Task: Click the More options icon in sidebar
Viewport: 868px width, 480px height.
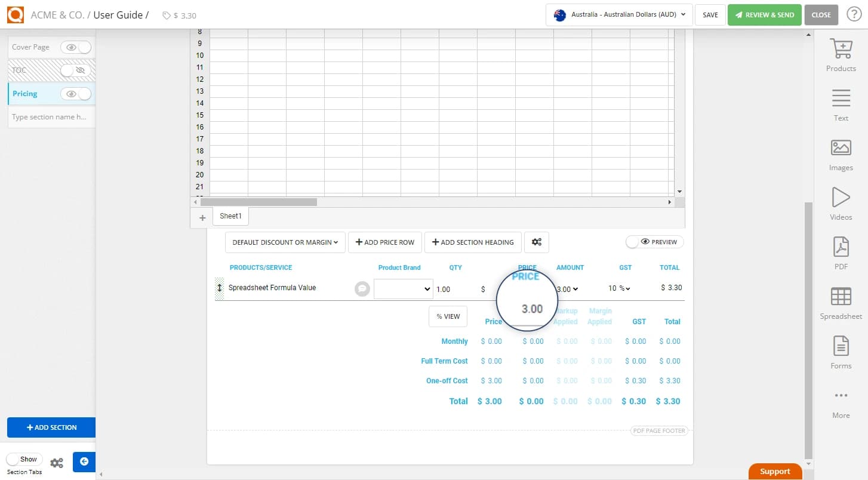Action: click(x=841, y=402)
